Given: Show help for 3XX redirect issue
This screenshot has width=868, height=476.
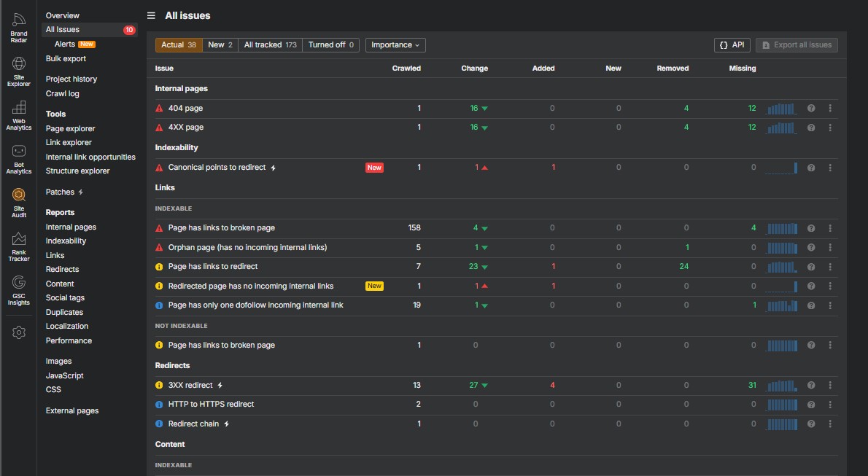Looking at the screenshot, I should click(811, 385).
